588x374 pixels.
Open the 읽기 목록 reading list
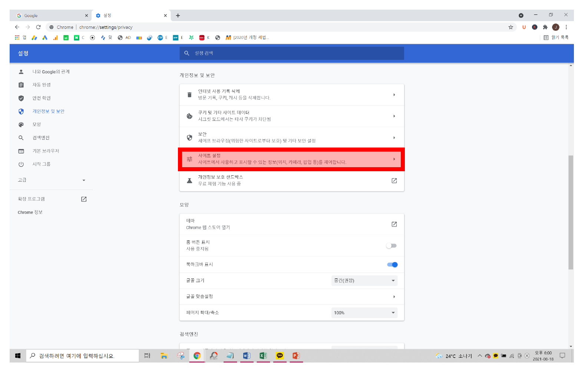click(x=556, y=37)
